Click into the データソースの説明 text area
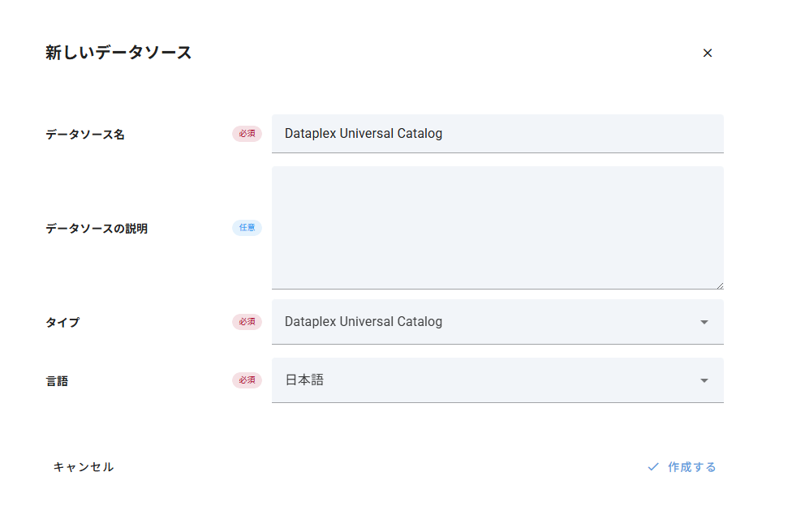This screenshot has height=532, width=792. [x=497, y=227]
